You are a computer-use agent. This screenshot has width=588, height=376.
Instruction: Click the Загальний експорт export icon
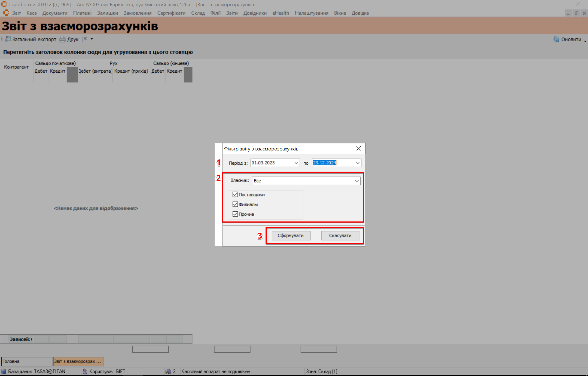click(x=8, y=39)
